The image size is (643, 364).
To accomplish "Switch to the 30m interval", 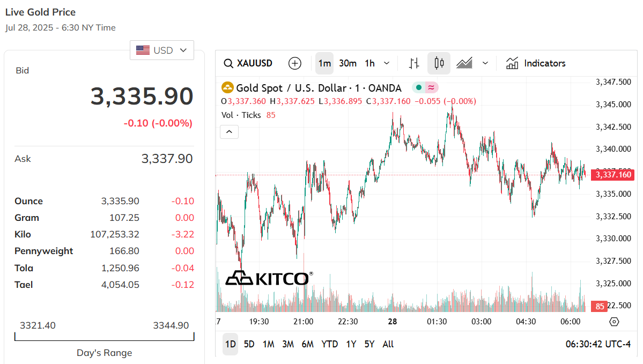I will (348, 63).
